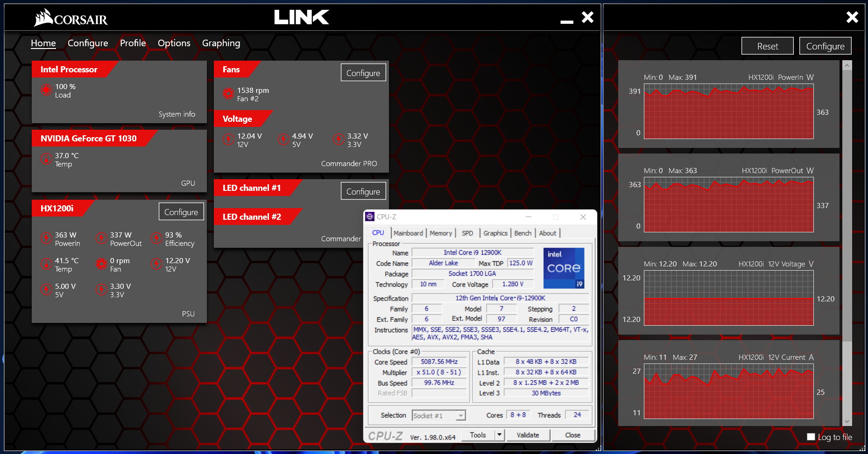Viewport: 868px width, 454px height.
Task: Select the Mainboard tab in CPU-Z
Action: [408, 233]
